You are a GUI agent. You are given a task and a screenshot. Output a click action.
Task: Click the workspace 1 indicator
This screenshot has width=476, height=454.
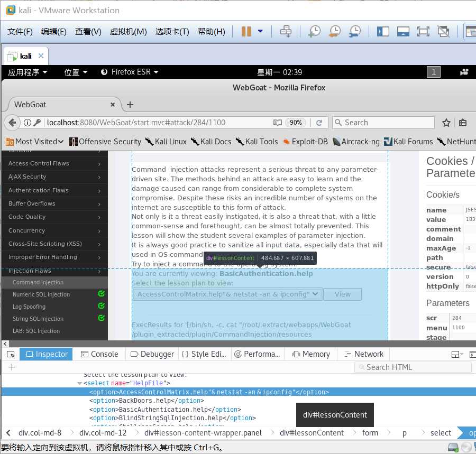pos(434,72)
